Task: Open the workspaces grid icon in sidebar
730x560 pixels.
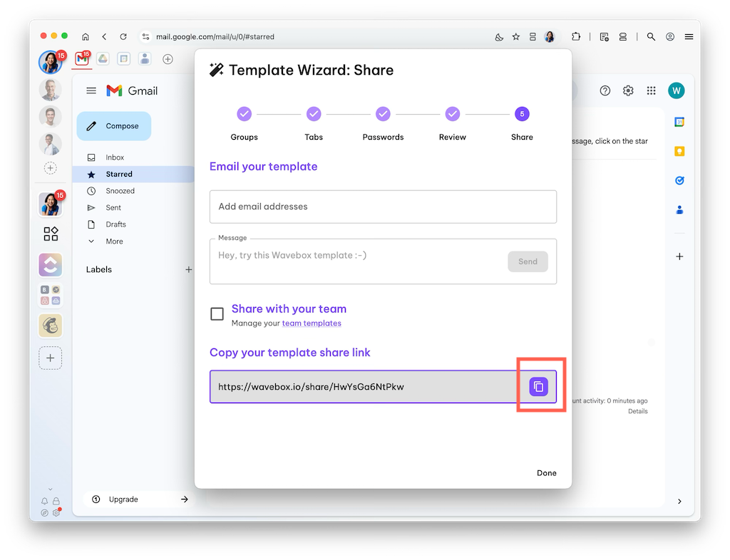Action: [x=51, y=234]
